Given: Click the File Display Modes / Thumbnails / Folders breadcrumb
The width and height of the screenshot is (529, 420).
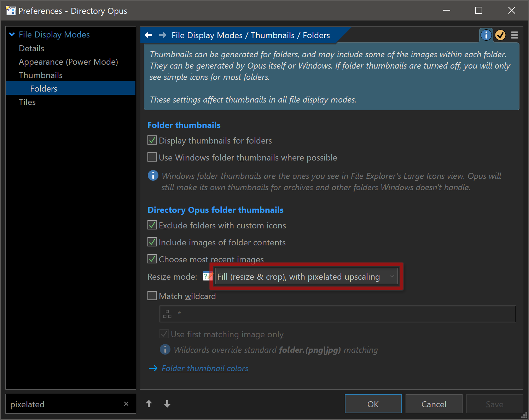Looking at the screenshot, I should [251, 35].
